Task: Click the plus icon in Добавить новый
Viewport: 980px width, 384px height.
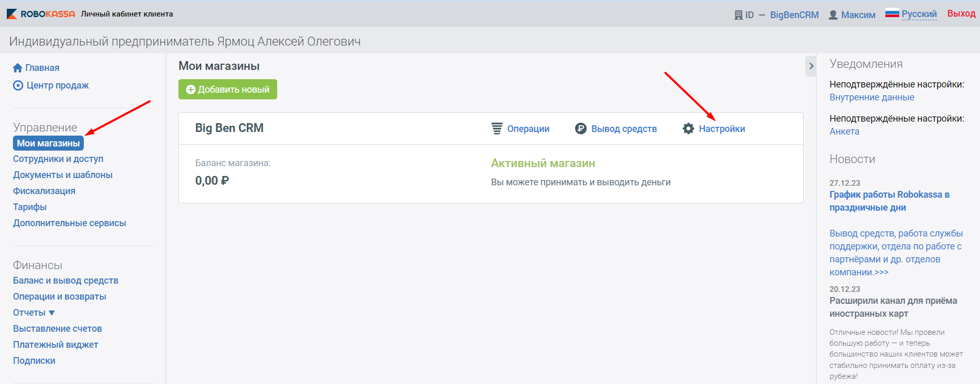Action: [x=190, y=90]
